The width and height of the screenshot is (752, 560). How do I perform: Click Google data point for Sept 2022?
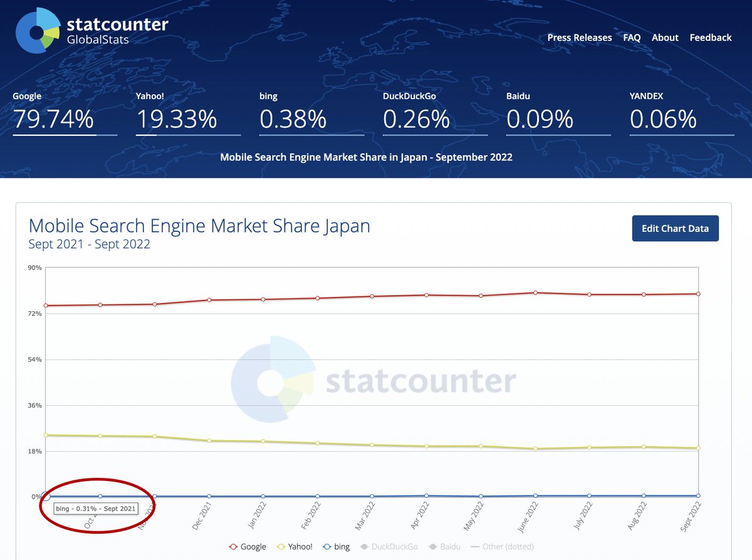pyautogui.click(x=698, y=294)
